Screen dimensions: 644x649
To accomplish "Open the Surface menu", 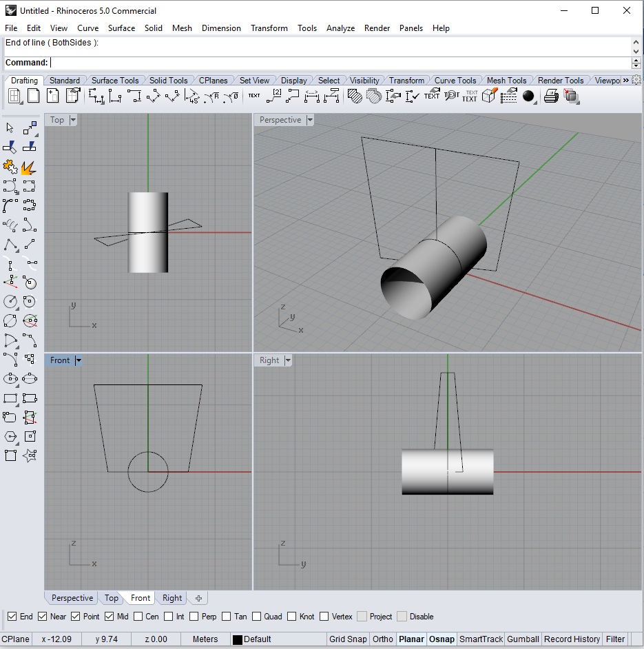I will pyautogui.click(x=121, y=28).
